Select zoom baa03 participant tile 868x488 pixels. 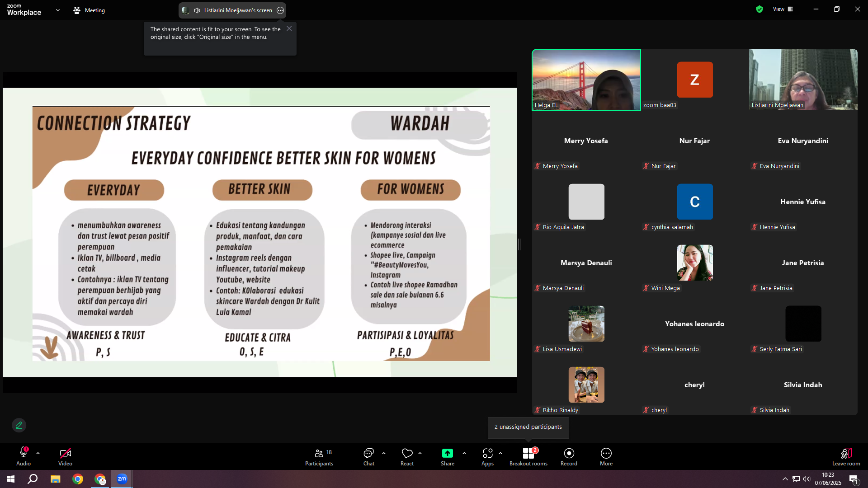tap(695, 80)
